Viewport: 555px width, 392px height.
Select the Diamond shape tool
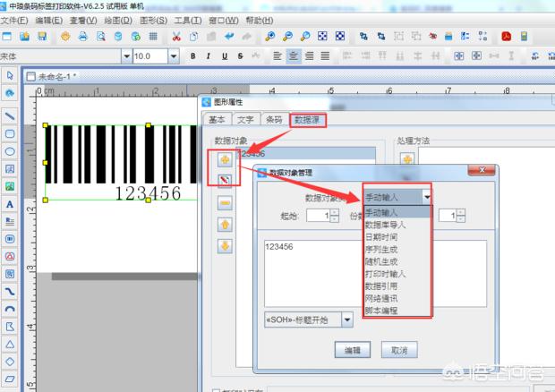[10, 362]
